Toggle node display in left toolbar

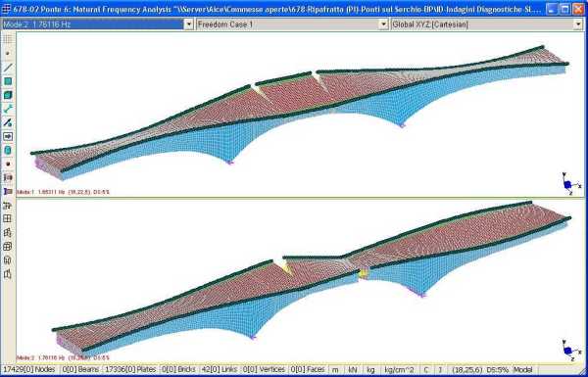(x=8, y=53)
